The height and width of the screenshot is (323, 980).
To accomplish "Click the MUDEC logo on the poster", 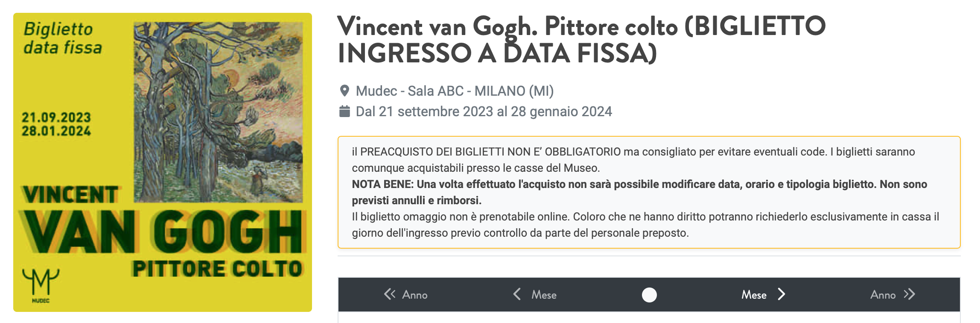I will 41,285.
